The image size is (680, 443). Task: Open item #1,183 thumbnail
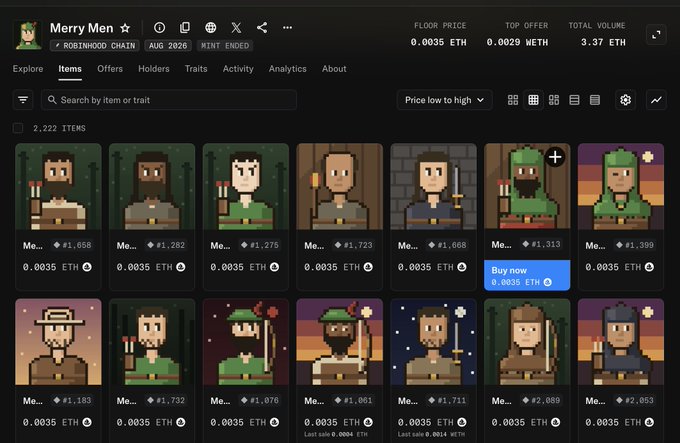58,342
